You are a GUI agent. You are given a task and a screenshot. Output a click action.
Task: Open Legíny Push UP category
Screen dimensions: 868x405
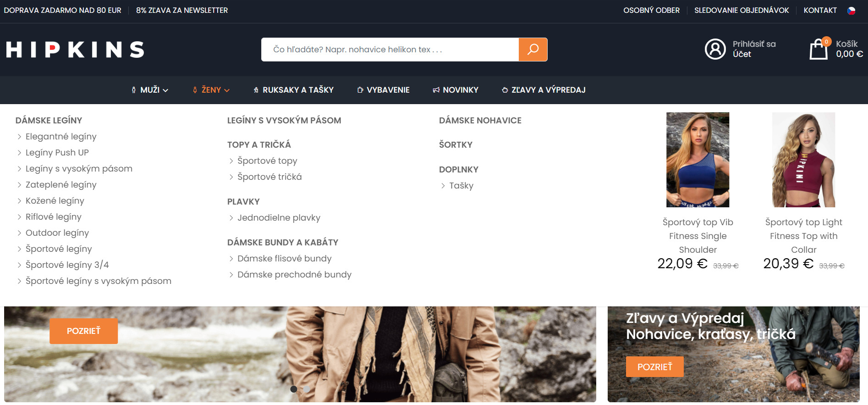tap(57, 153)
